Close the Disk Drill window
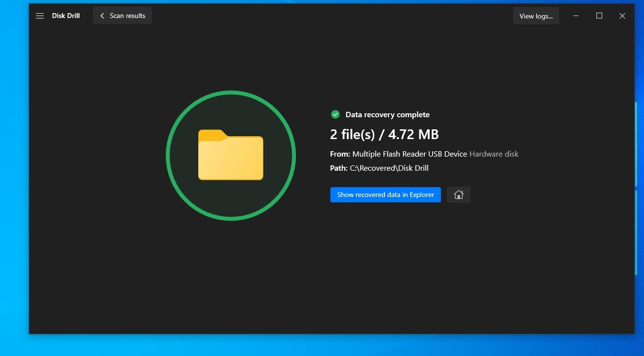644x356 pixels. [622, 16]
